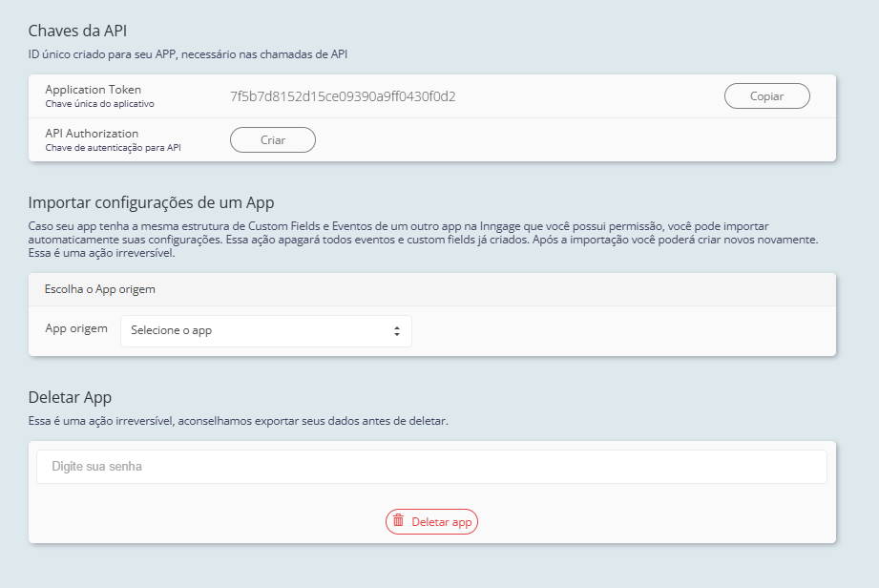Open the App origem dropdown arrows
The image size is (879, 588).
tap(396, 330)
